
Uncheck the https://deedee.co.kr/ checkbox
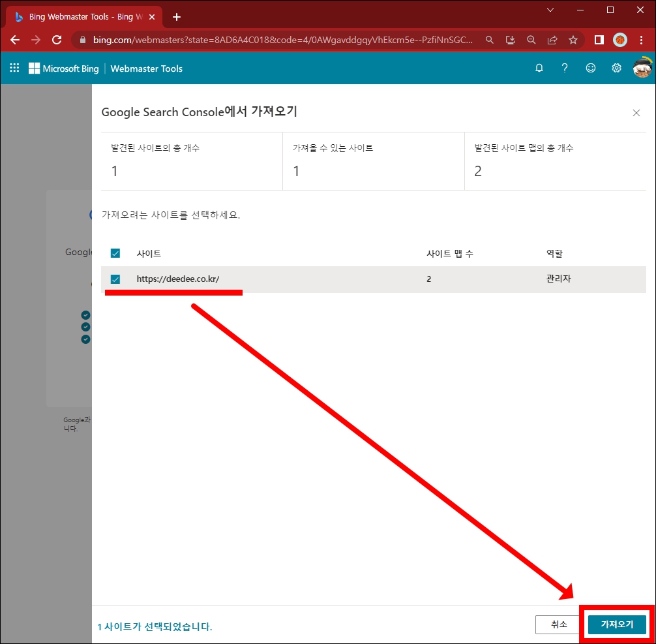[x=115, y=279]
